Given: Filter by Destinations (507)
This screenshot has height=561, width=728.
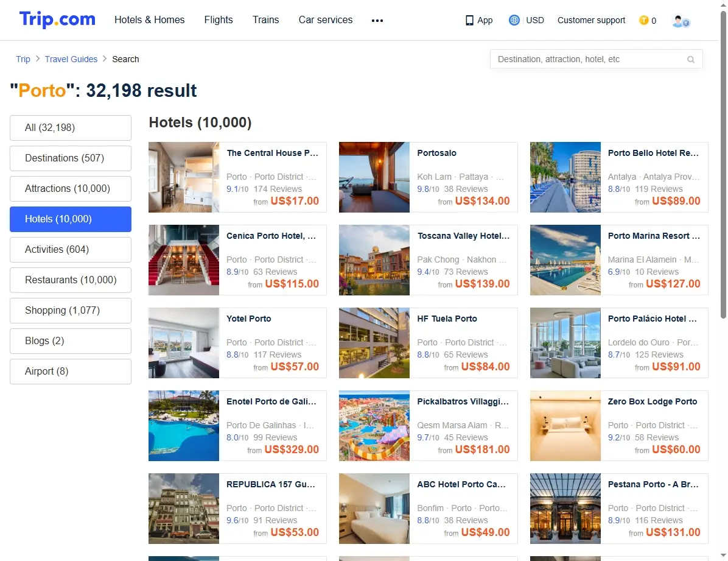Looking at the screenshot, I should pos(71,158).
